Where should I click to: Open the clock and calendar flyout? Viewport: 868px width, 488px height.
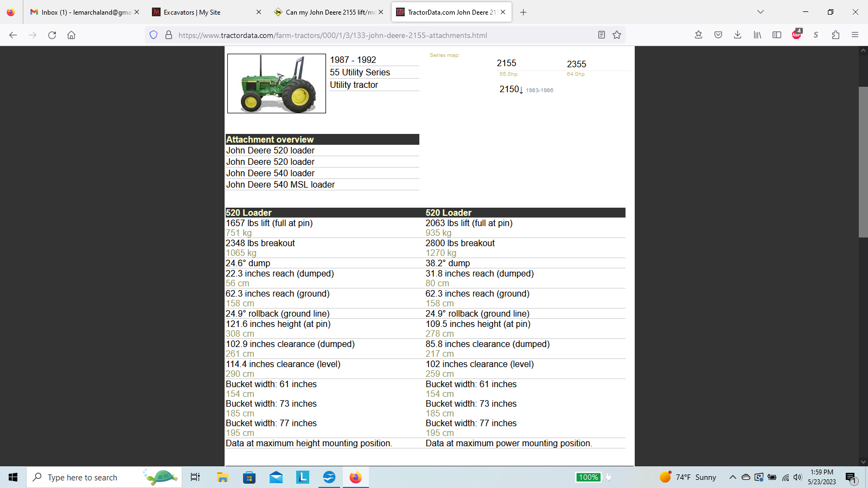tap(821, 477)
